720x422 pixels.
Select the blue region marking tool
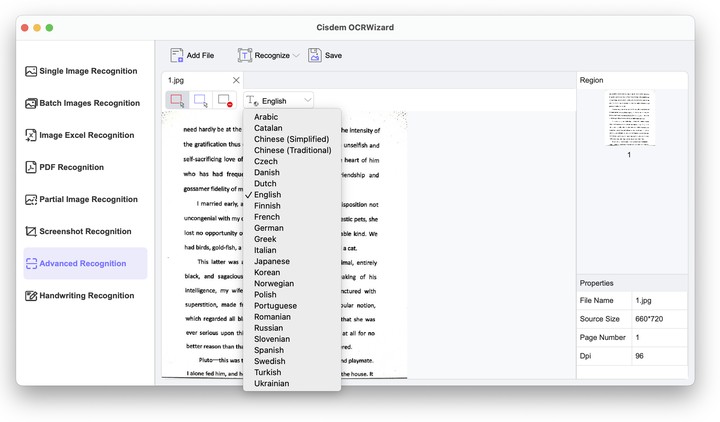[201, 100]
